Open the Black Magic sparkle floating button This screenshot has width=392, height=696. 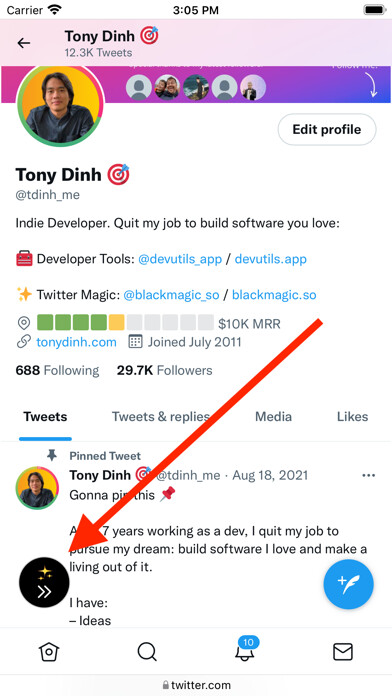44,582
